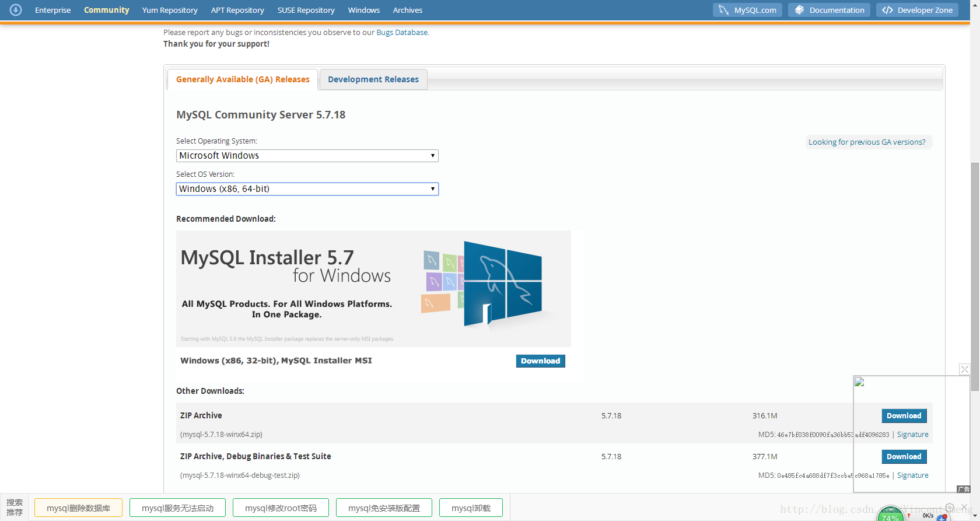Image resolution: width=980 pixels, height=521 pixels.
Task: Close the bottom search suggestion bar
Action: (964, 507)
